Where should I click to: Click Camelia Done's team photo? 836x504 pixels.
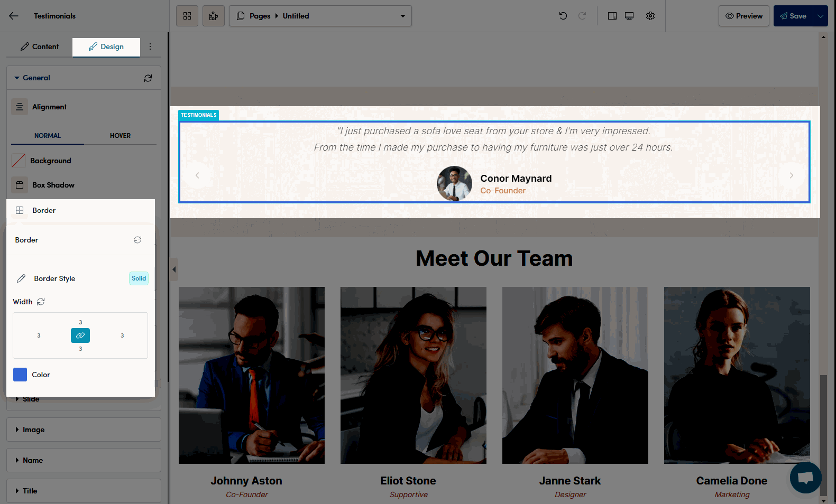(737, 375)
